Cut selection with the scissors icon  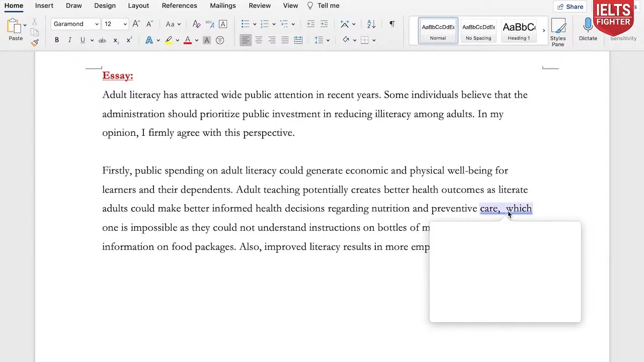pos(34,22)
